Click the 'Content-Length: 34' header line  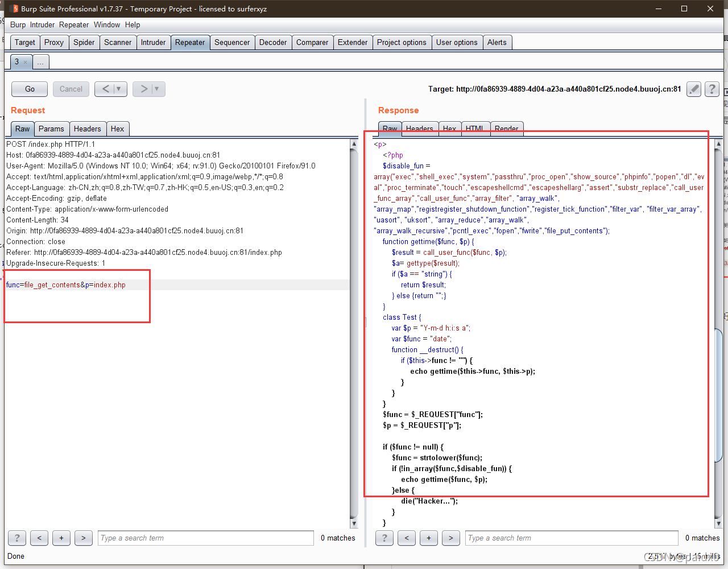tap(38, 220)
